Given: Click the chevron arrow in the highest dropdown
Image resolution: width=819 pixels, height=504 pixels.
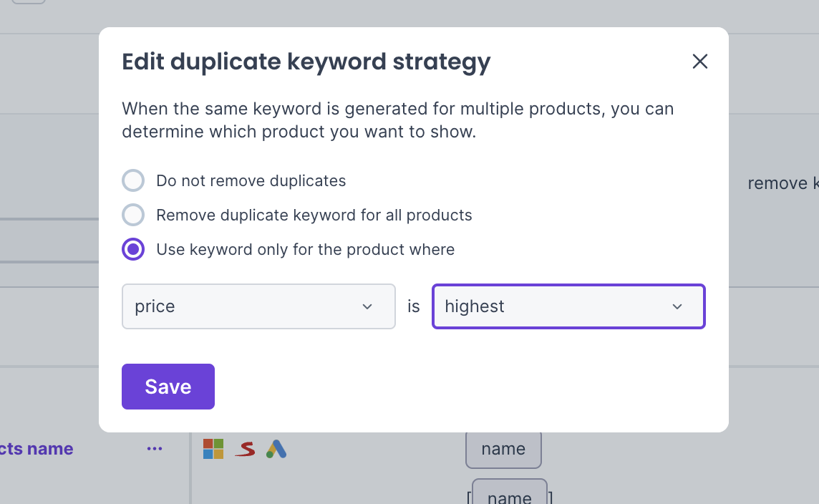Looking at the screenshot, I should point(677,306).
